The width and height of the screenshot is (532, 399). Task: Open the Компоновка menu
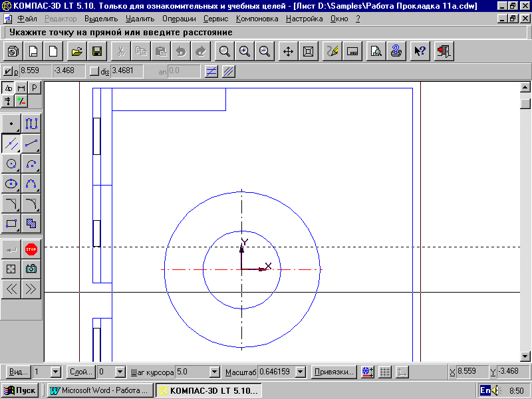pos(257,19)
